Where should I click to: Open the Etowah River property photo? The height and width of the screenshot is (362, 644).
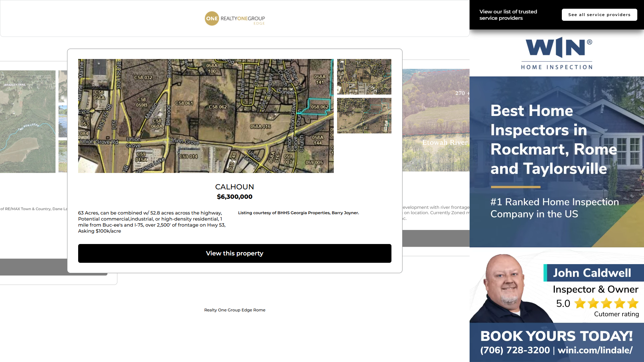pos(436,120)
